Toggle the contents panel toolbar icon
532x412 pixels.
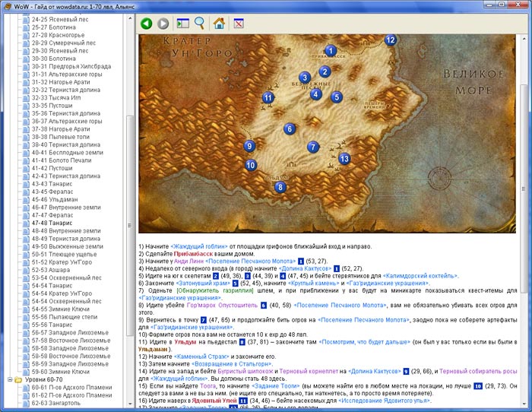coord(183,24)
